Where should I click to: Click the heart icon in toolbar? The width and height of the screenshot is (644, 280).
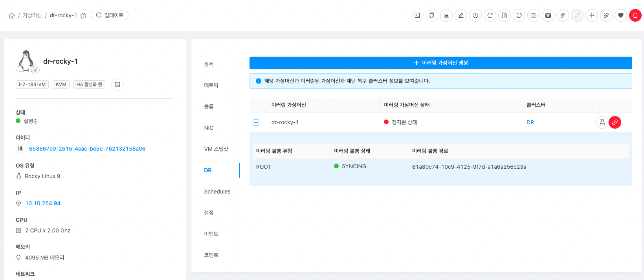[x=621, y=15]
